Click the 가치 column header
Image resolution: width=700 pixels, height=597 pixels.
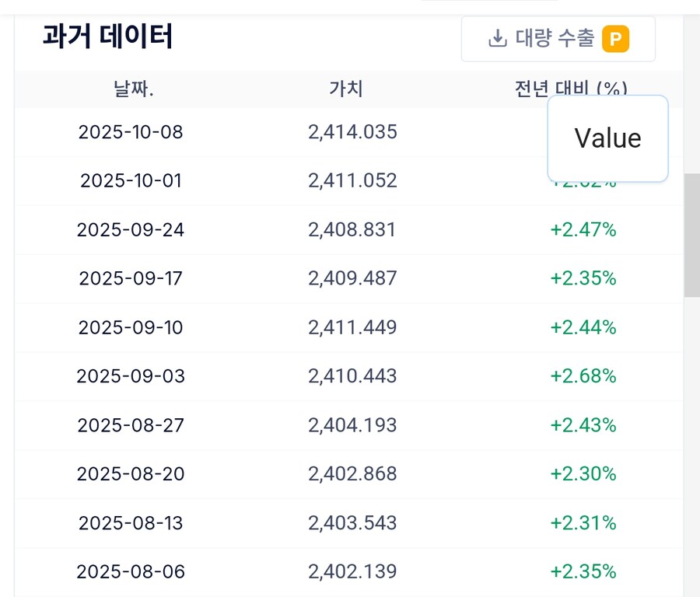(345, 89)
